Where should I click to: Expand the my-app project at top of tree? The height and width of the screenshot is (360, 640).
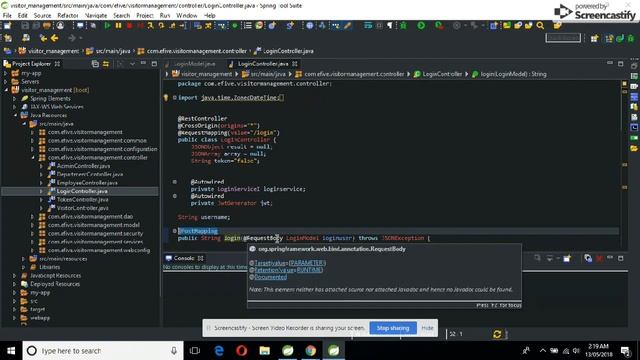[x=6, y=73]
